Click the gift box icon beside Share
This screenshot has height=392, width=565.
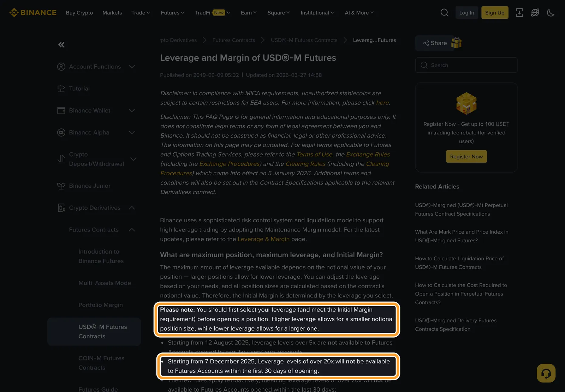click(456, 43)
